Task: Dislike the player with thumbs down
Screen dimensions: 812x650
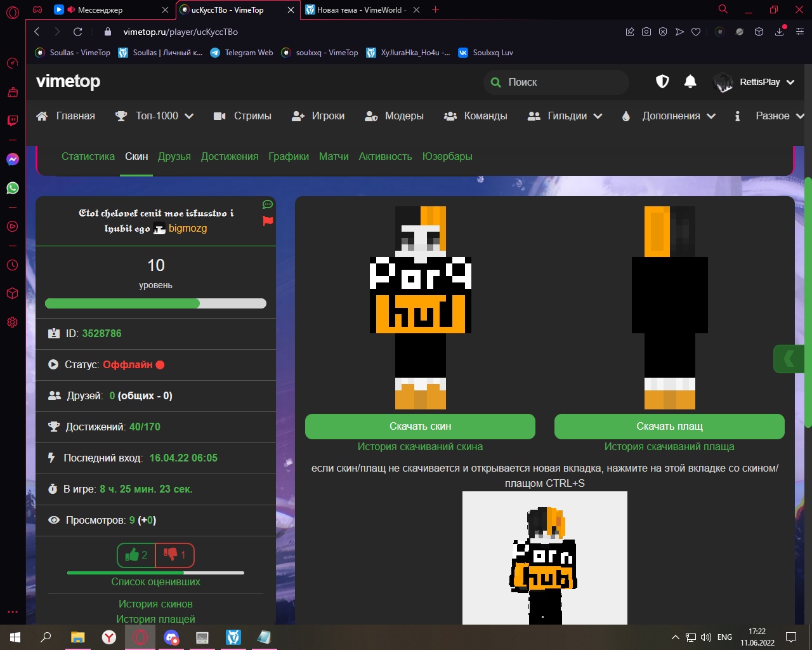Action: pyautogui.click(x=174, y=555)
